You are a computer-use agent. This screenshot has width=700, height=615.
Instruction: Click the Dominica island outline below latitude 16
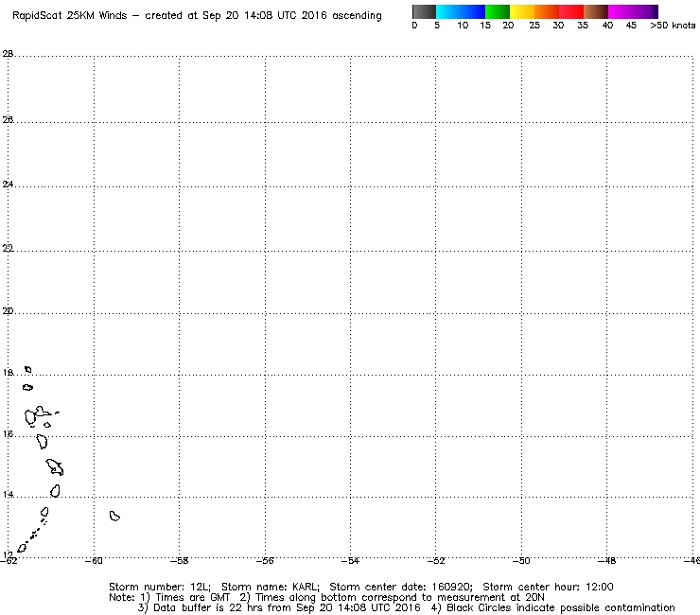[42, 442]
